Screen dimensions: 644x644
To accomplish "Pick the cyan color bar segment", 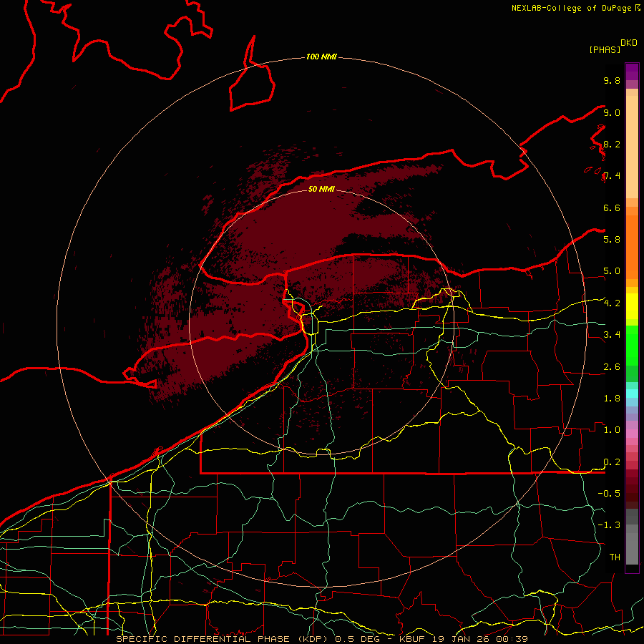I will click(x=632, y=393).
